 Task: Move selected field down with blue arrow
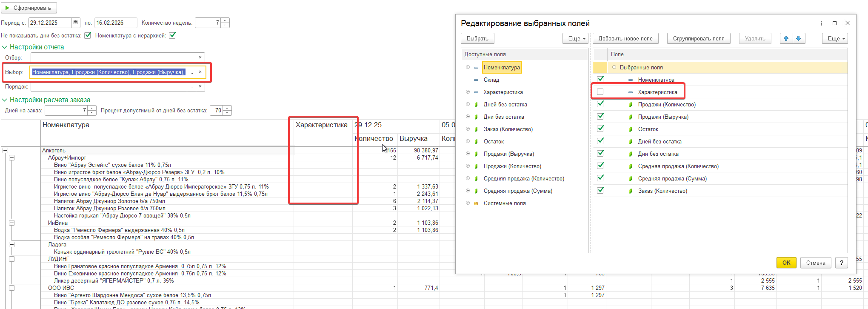point(799,38)
